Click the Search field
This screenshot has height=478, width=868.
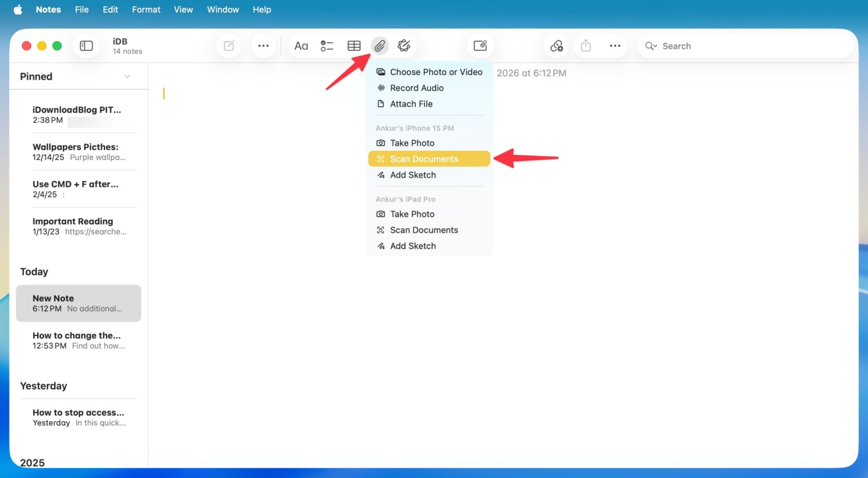tap(745, 46)
